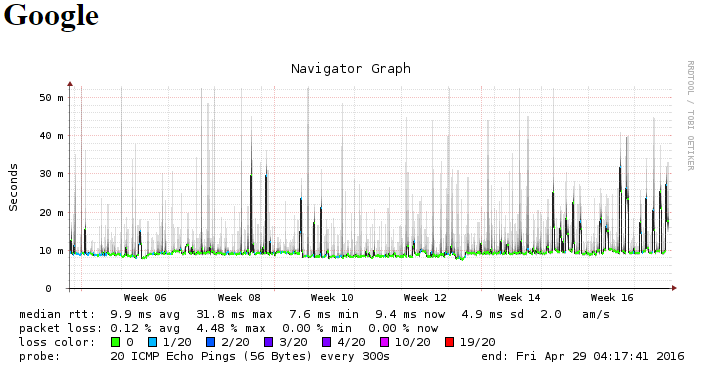Click the 9.9 ms avg rtt value
Viewport: 706px width, 369px height.
[145, 314]
